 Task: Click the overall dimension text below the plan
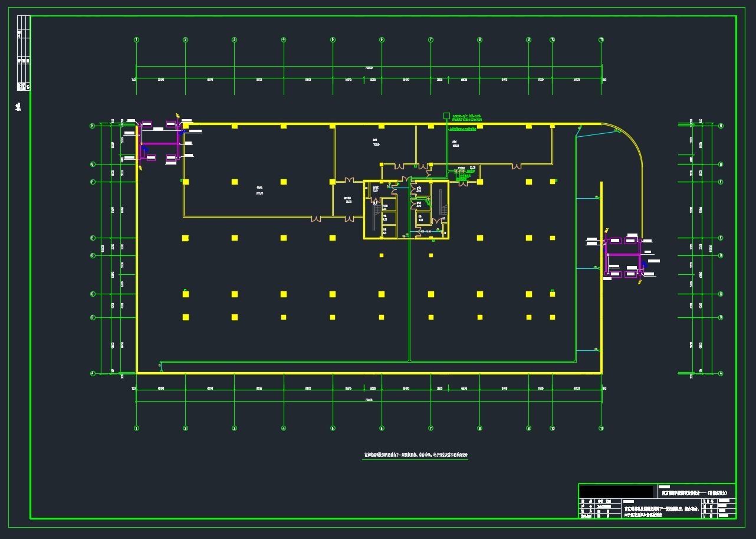coord(369,400)
